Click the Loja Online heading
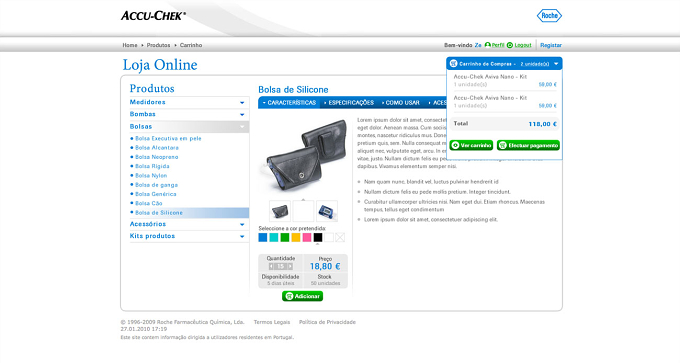 [160, 65]
